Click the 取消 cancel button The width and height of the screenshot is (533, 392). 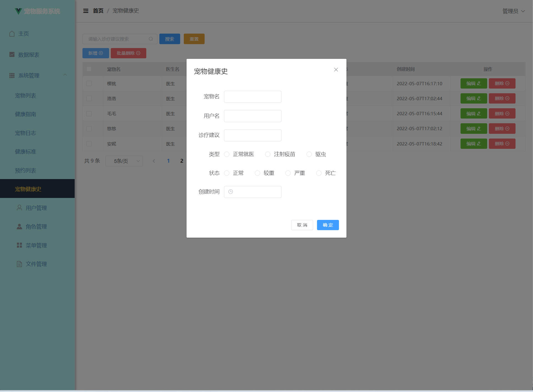coord(302,225)
